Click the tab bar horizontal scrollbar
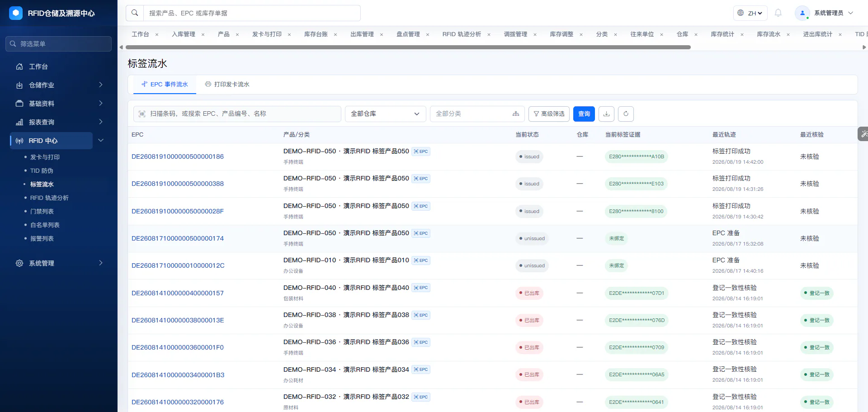The image size is (868, 412). tap(408, 47)
